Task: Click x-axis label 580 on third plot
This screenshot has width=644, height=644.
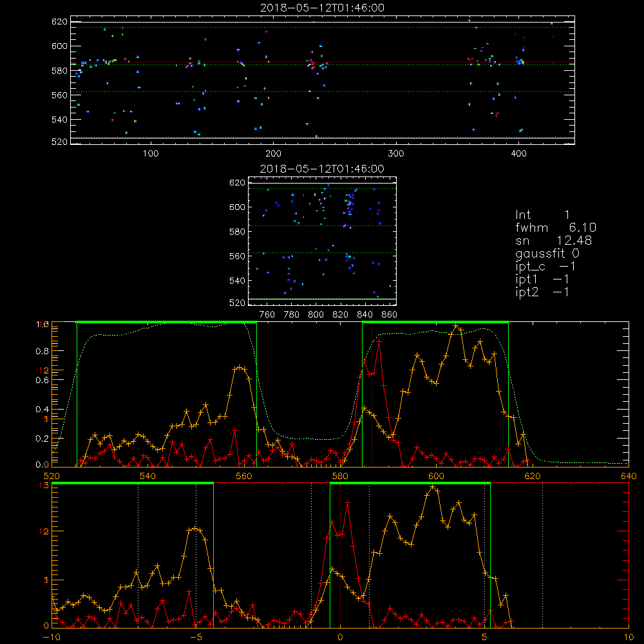Action: coord(340,476)
